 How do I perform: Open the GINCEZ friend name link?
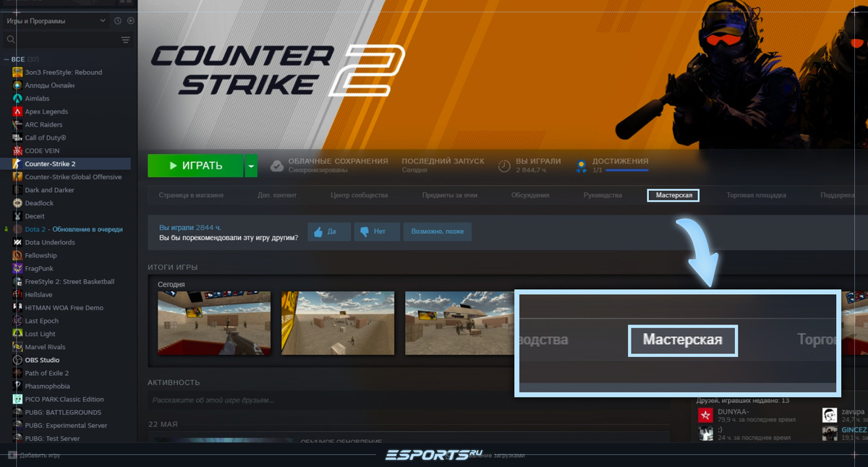pyautogui.click(x=854, y=430)
